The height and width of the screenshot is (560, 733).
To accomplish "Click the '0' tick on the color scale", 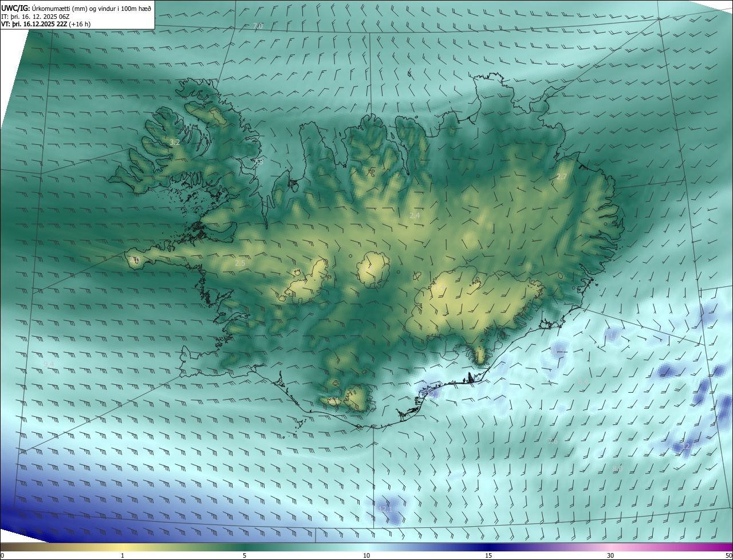I will 2,555.
